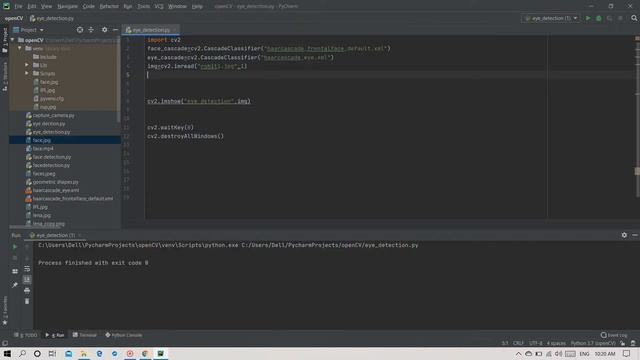The image size is (640, 360).
Task: Open run configuration eye_detection dropdown
Action: pyautogui.click(x=551, y=18)
